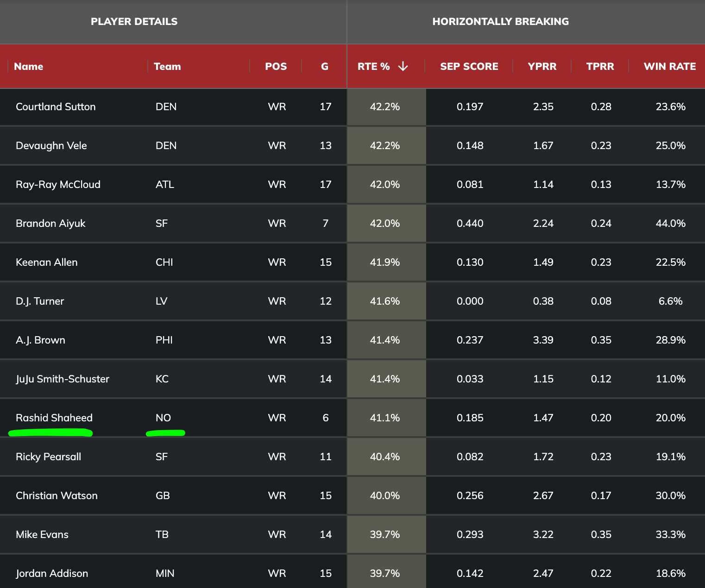705x588 pixels.
Task: Click Courtland Sutton's 23.6% win rate
Action: coord(671,106)
